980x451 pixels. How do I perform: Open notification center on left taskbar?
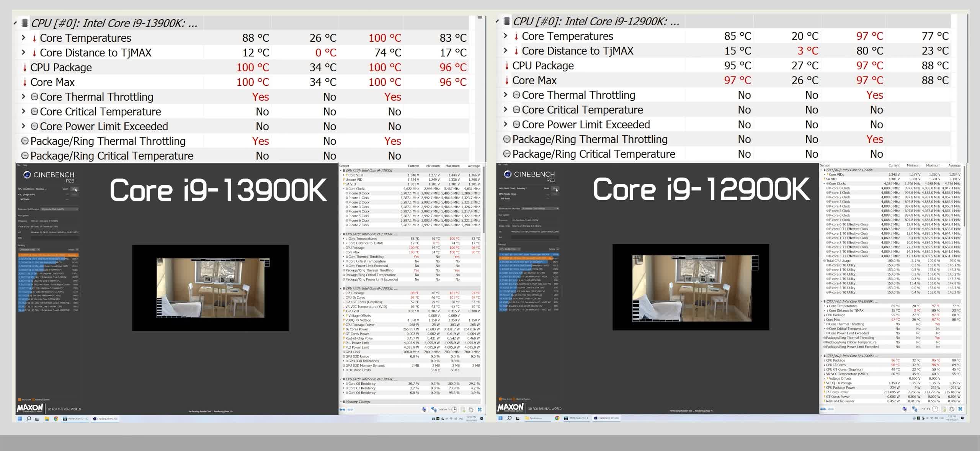[x=482, y=418]
